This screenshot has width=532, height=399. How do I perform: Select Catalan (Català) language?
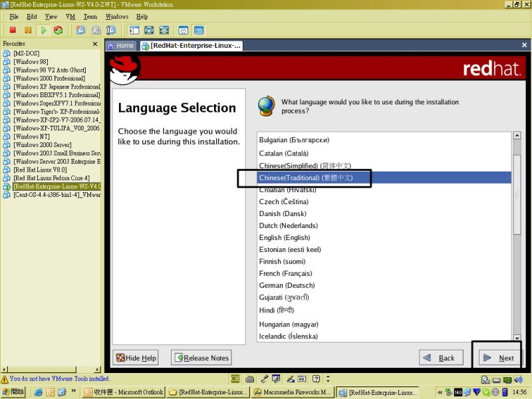384,154
